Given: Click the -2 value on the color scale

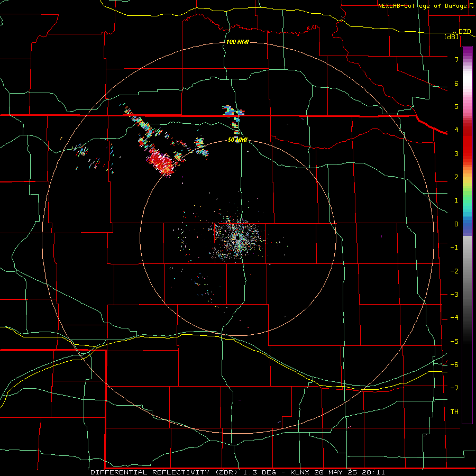Looking at the screenshot, I should point(454,271).
